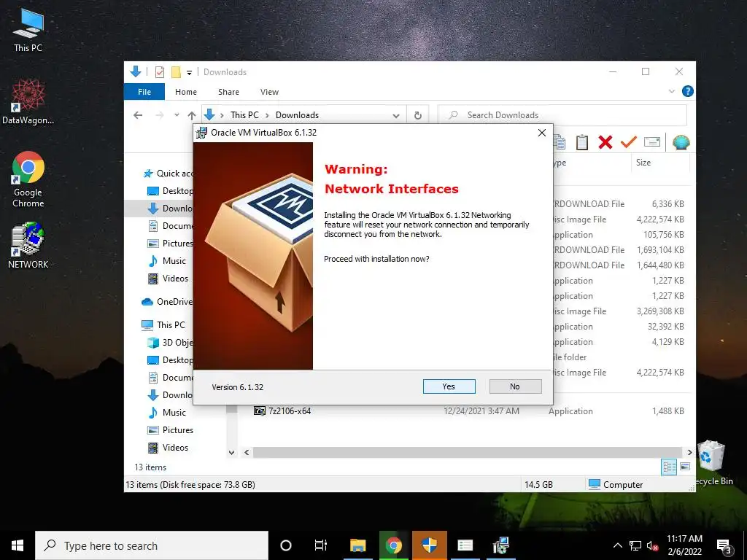Select This PC in navigation pane
747x560 pixels.
pyautogui.click(x=163, y=324)
